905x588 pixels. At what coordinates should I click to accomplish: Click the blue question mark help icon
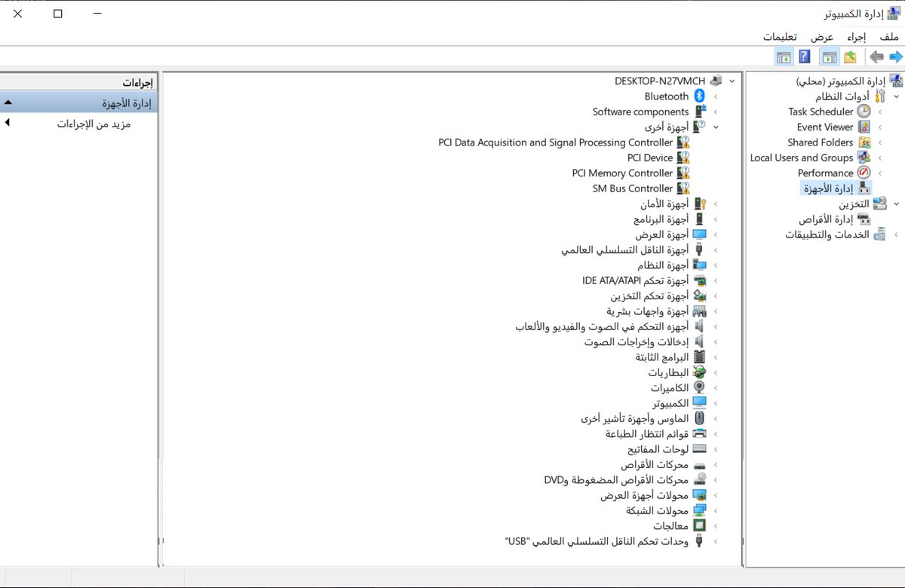pyautogui.click(x=805, y=57)
